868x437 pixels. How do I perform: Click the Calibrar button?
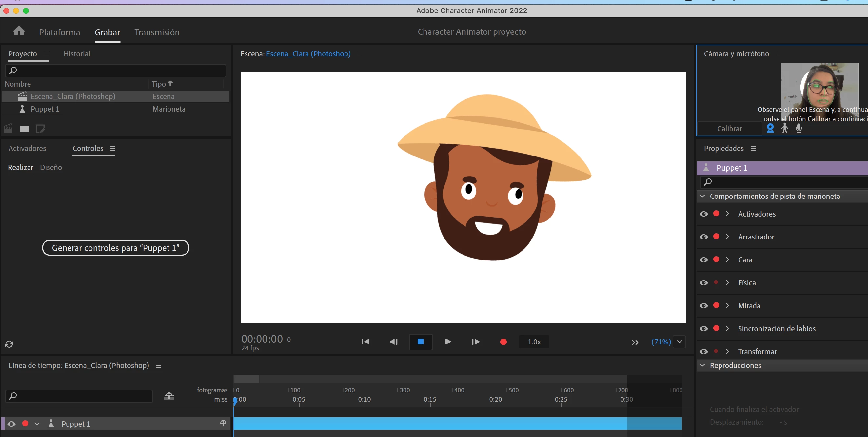729,129
